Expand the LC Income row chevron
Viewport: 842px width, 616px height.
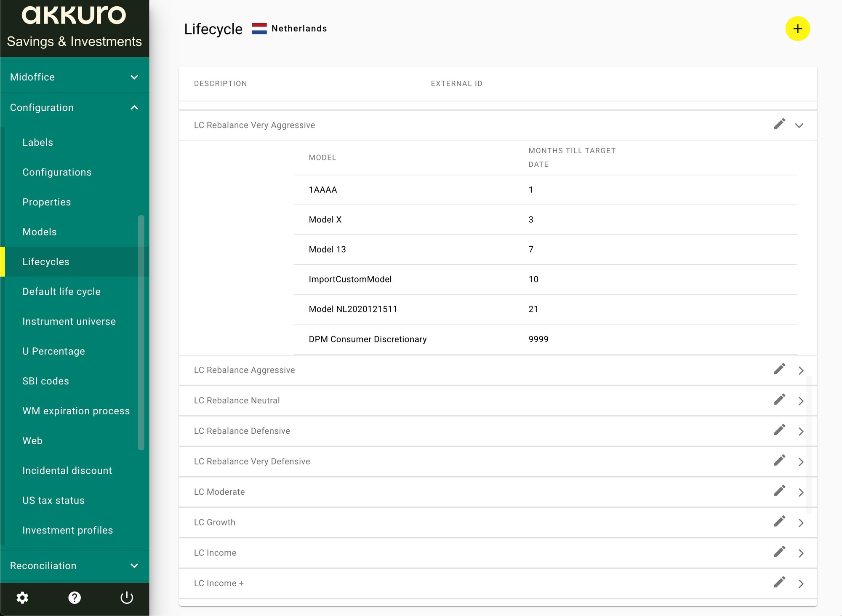(801, 553)
